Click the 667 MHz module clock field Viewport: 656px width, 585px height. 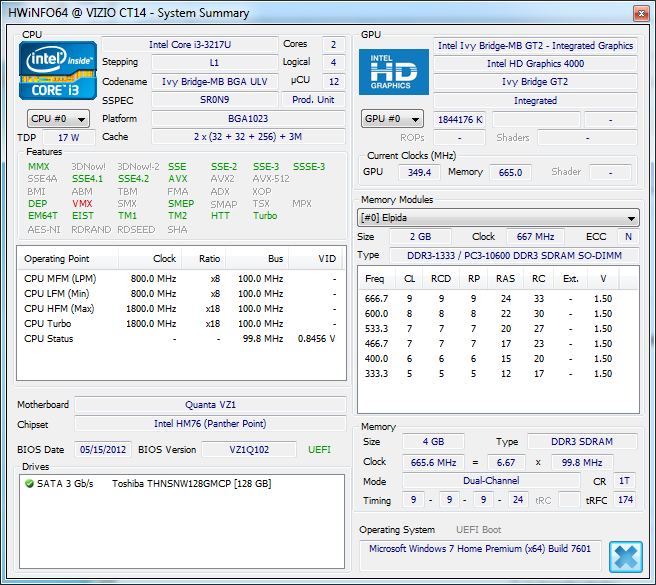535,237
